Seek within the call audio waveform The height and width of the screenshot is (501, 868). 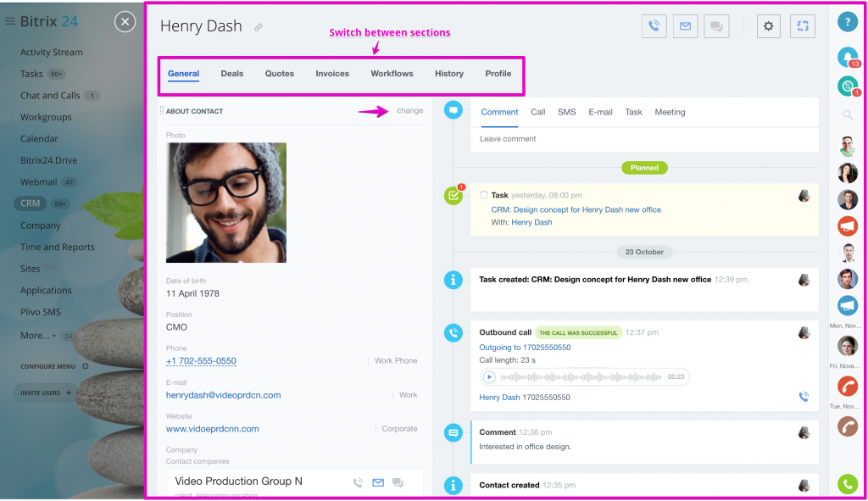click(x=581, y=377)
